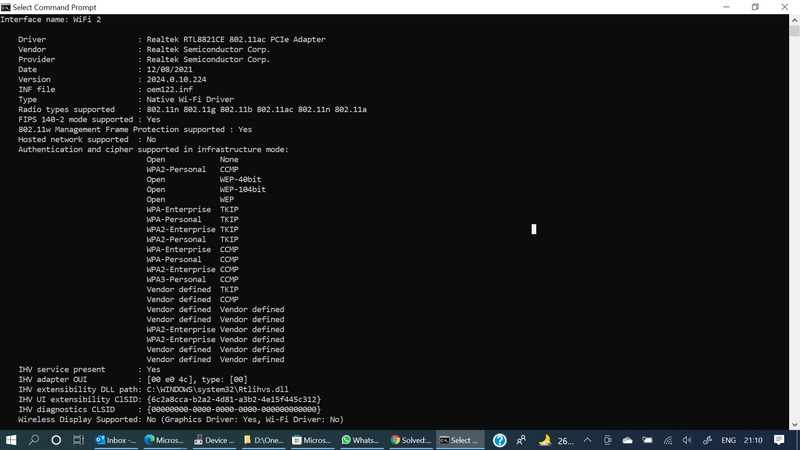Select Command Prompt taskbar button
The image size is (800, 450).
460,440
